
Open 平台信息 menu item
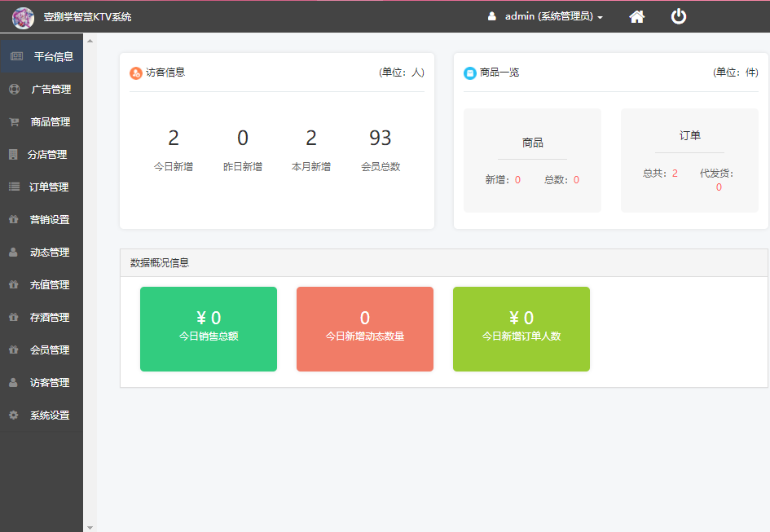pyautogui.click(x=42, y=56)
